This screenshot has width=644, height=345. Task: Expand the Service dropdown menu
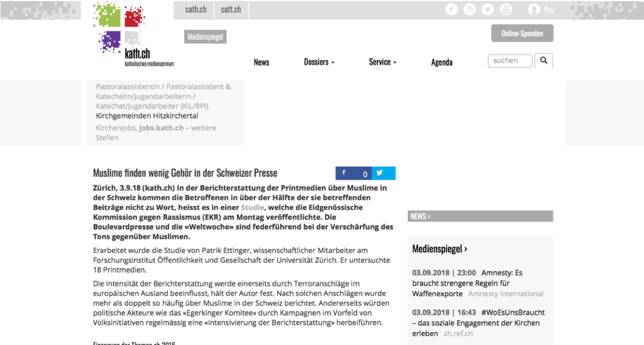(x=382, y=62)
